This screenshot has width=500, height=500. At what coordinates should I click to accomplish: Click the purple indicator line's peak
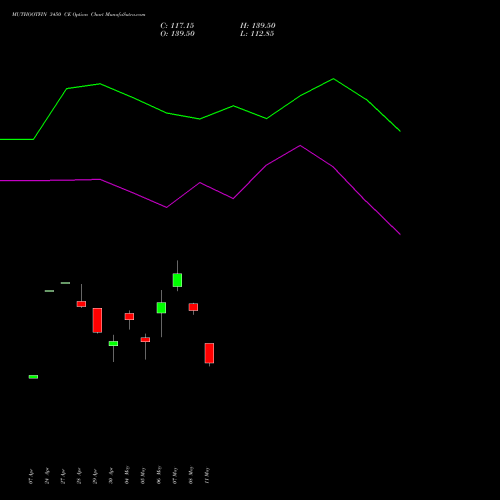coord(300,145)
